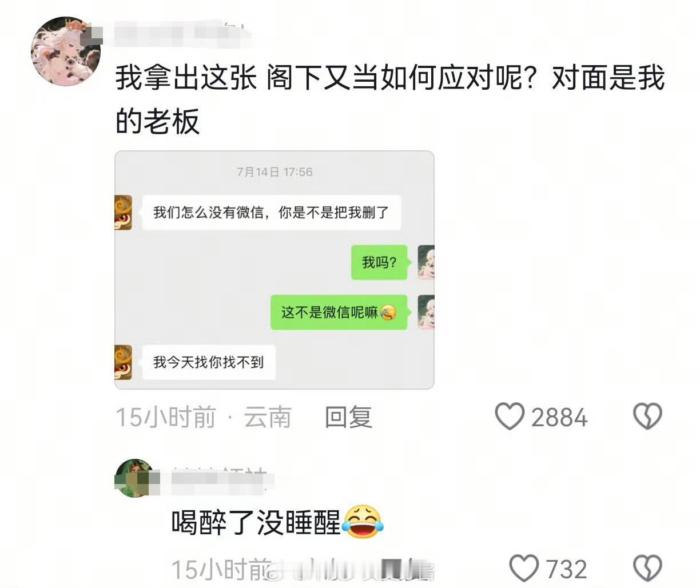
Task: Tap boss's avatar beside first chat message
Action: (124, 213)
